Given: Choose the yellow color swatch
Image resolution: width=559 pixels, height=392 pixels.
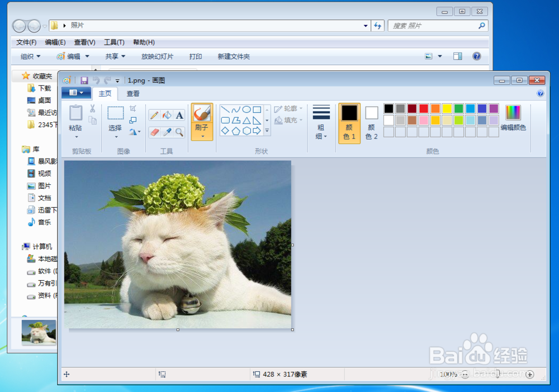Looking at the screenshot, I should click(447, 108).
